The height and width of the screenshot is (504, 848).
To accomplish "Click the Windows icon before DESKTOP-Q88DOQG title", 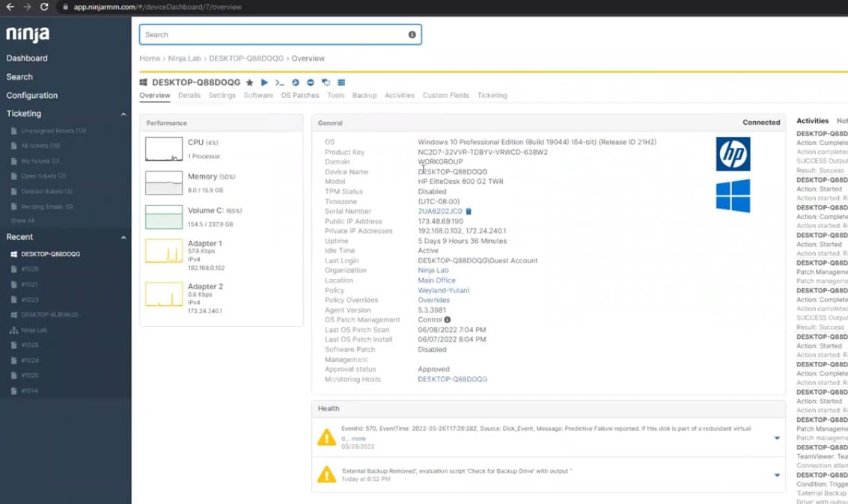I will click(x=143, y=83).
